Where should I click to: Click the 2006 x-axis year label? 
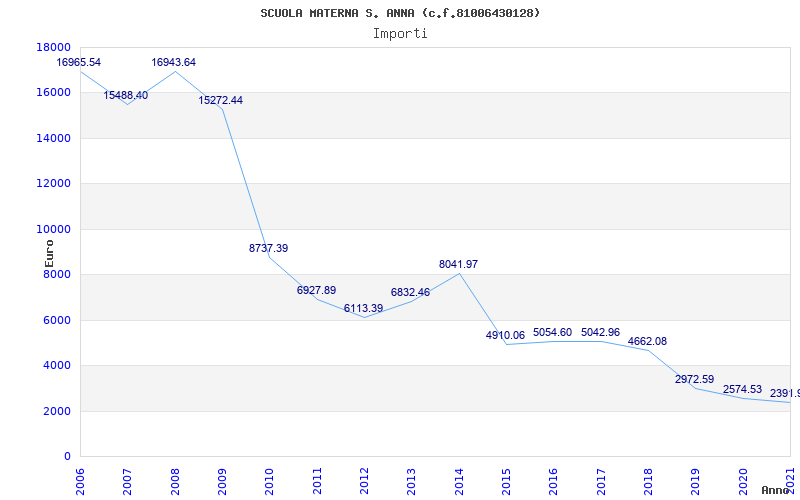(x=81, y=480)
